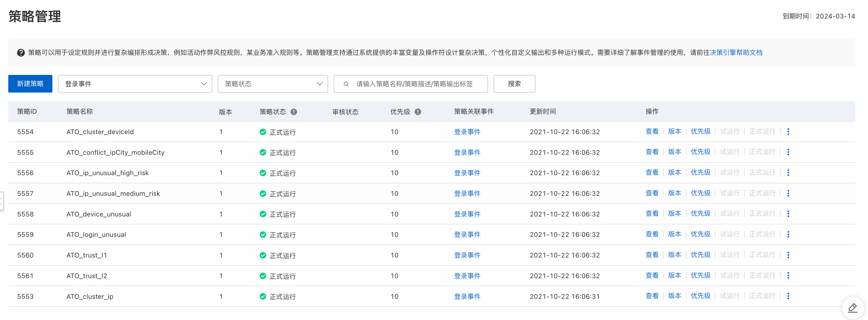
Task: Click 正式运行 status in row 5559
Action: 282,235
